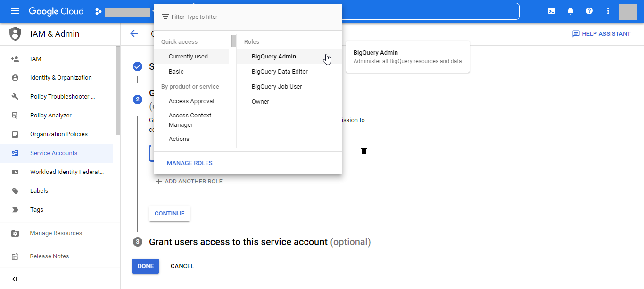Image resolution: width=644 pixels, height=289 pixels.
Task: Click the Done button
Action: [146, 266]
